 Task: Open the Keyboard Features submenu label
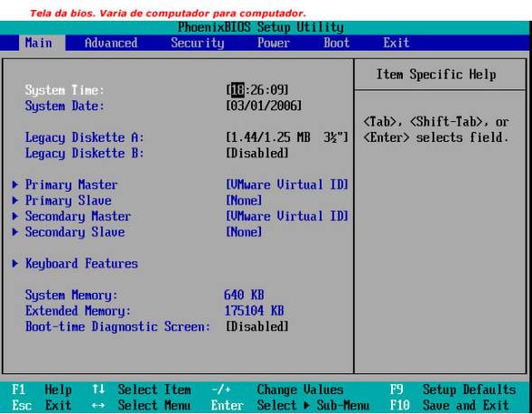[81, 264]
